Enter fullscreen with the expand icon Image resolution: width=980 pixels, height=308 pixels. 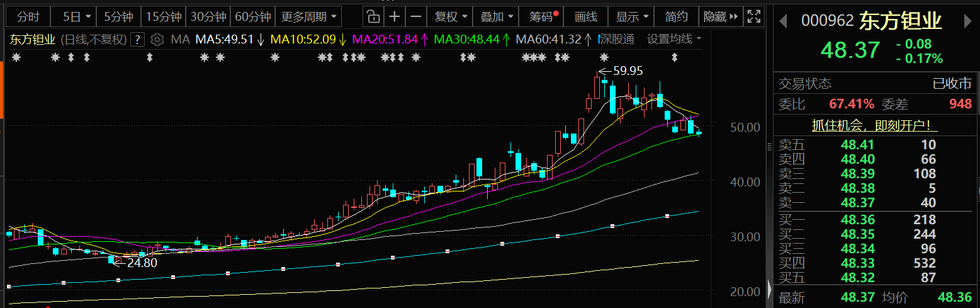(x=753, y=16)
